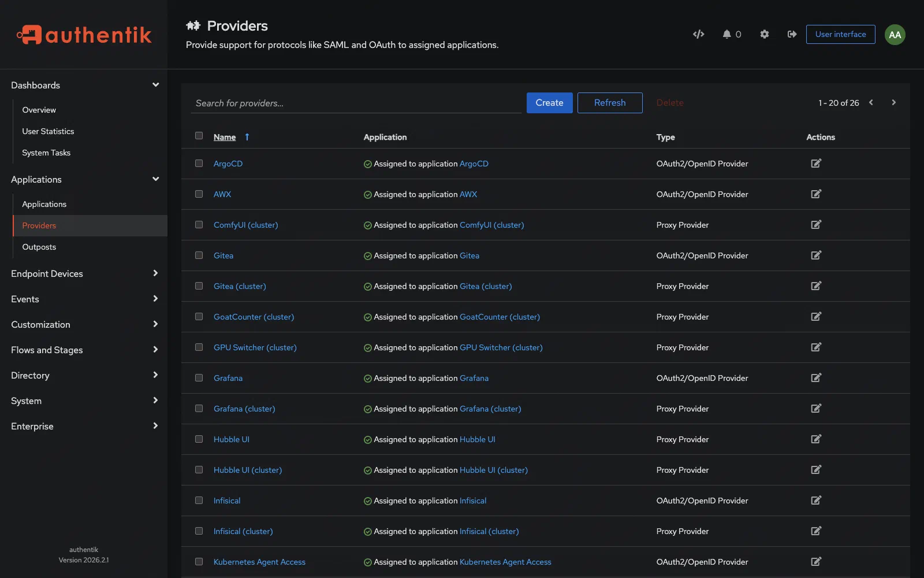Collapse the Dashboards sidebar section
This screenshot has height=578, width=924.
pos(84,85)
